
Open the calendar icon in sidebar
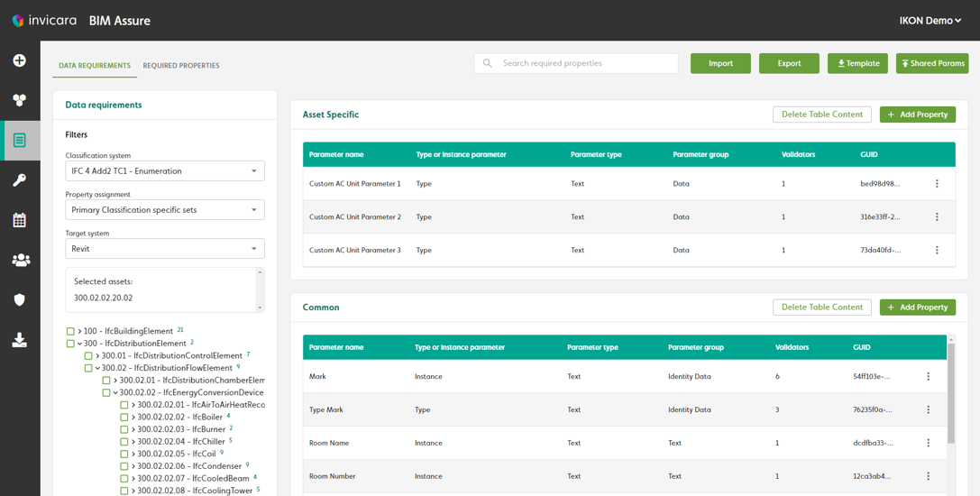click(19, 220)
